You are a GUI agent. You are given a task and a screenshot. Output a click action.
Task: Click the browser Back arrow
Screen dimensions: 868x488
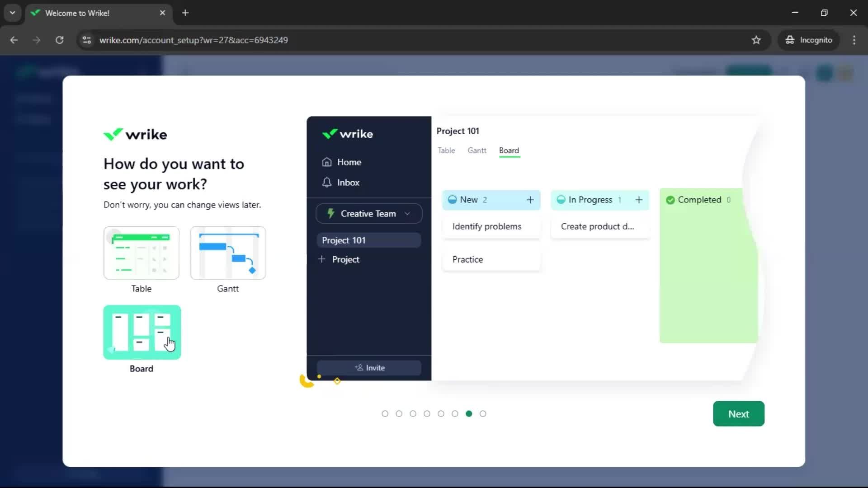click(x=14, y=40)
